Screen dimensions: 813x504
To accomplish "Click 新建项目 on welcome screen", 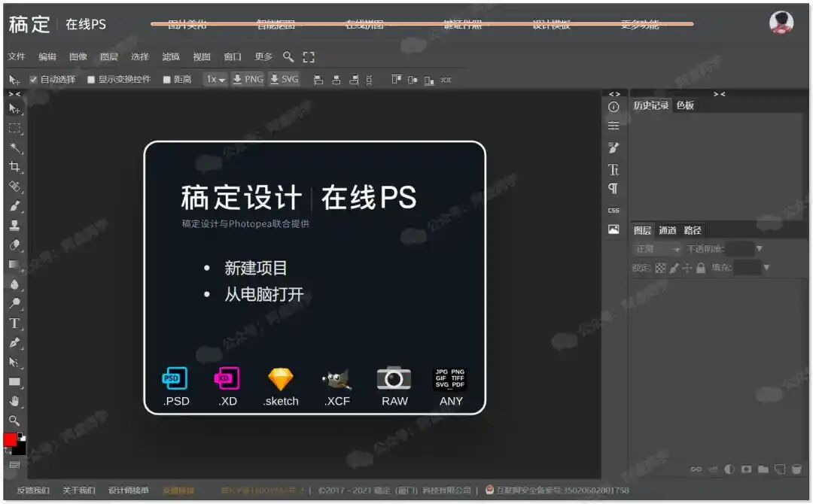I will coord(256,268).
